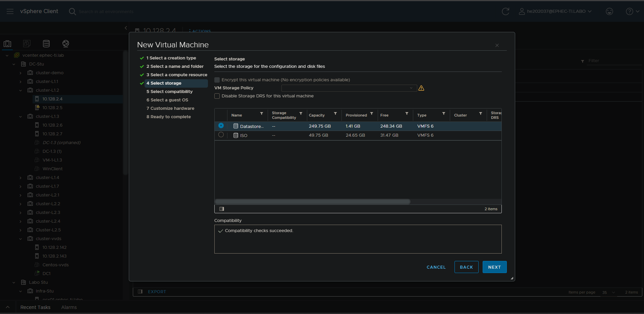Expand the cluster-demo node

20,73
